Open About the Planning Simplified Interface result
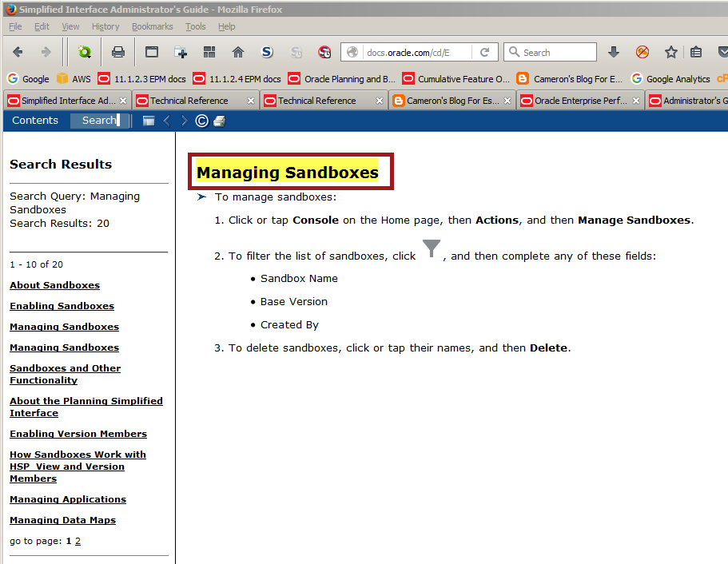 [x=86, y=407]
